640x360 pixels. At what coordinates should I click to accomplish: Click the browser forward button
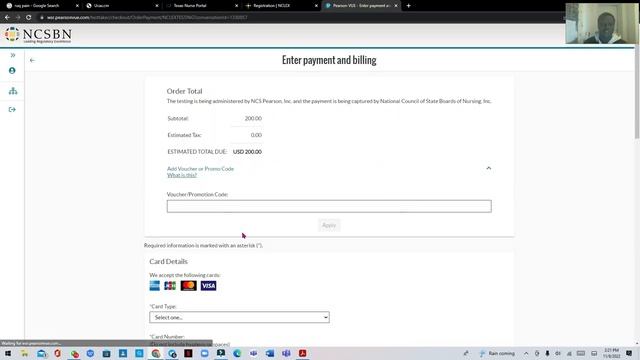[18, 18]
